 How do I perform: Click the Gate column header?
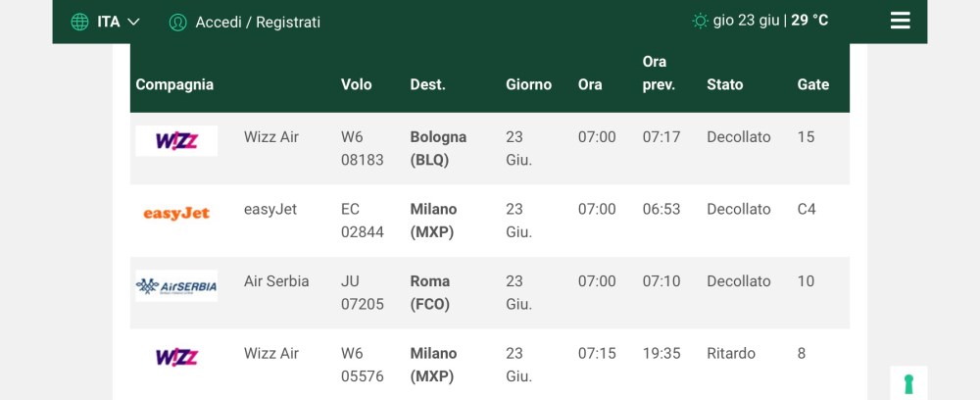pos(813,84)
